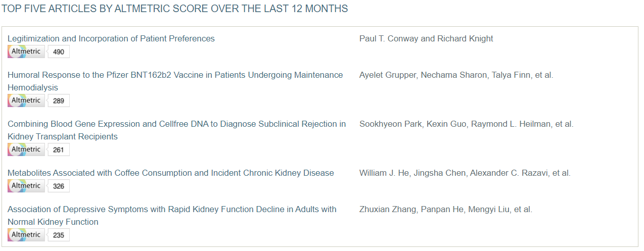
Task: Open Association of Depressive Symptoms article
Action: point(172,216)
